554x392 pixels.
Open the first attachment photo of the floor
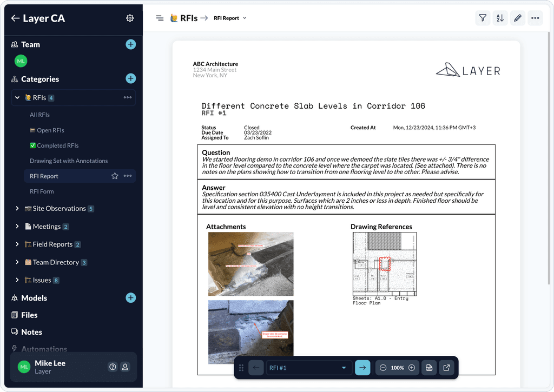251,264
